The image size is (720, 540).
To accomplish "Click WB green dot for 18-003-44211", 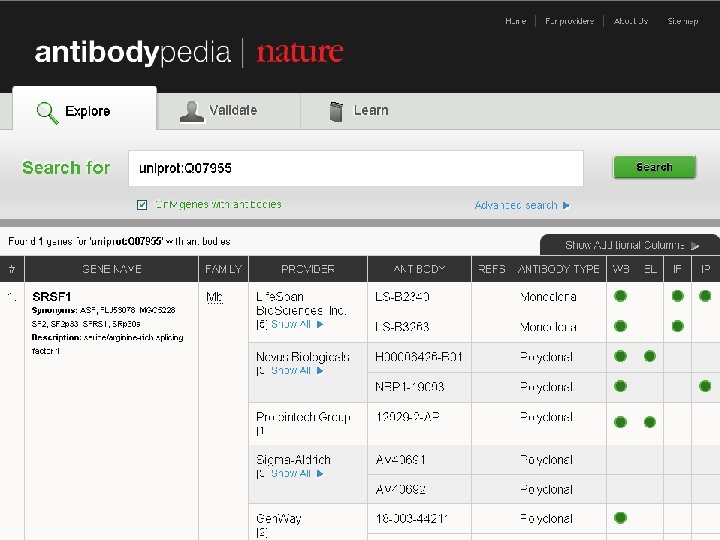I will click(620, 518).
